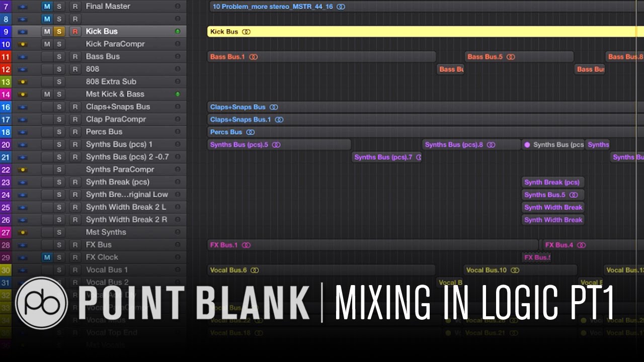Click the magenta track number 14 cell
The height and width of the screenshot is (362, 644).
coord(6,95)
